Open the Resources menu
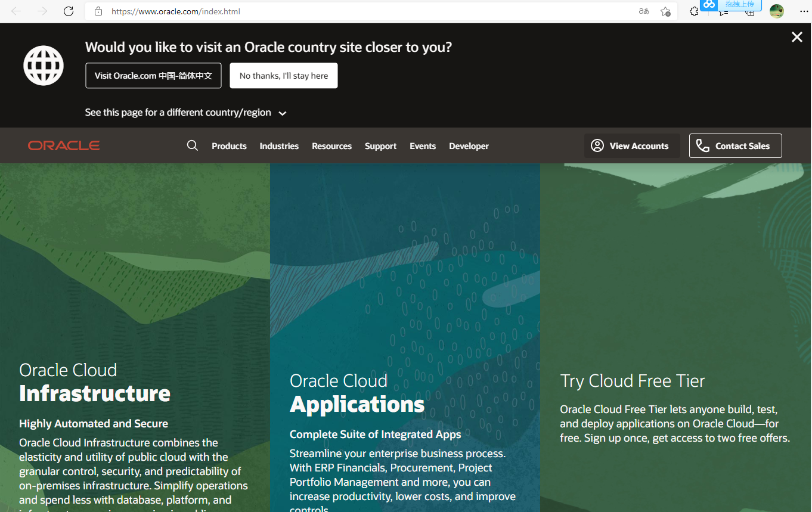The width and height of the screenshot is (812, 512). [x=331, y=146]
